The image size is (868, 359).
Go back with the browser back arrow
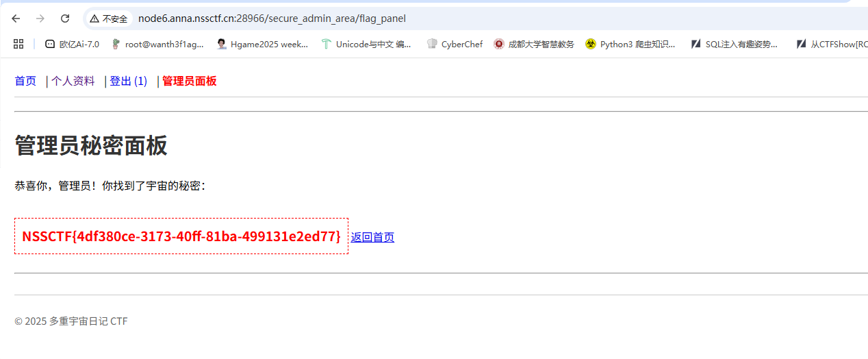click(x=16, y=18)
